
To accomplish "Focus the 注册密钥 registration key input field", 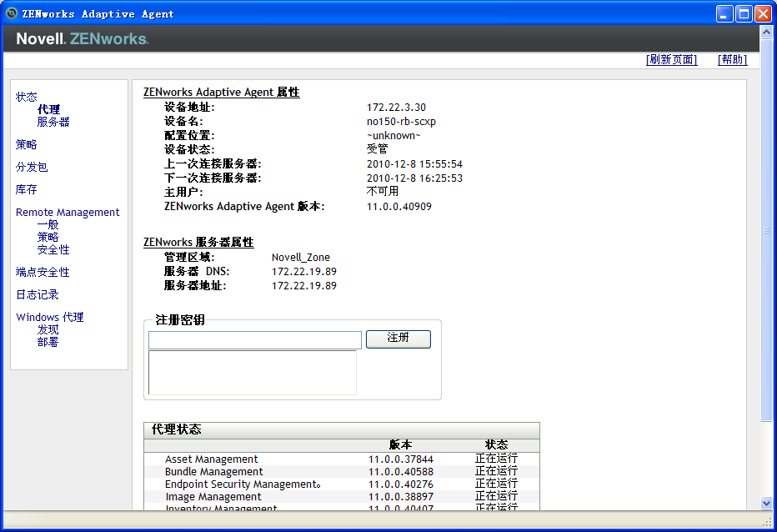I will pos(255,340).
